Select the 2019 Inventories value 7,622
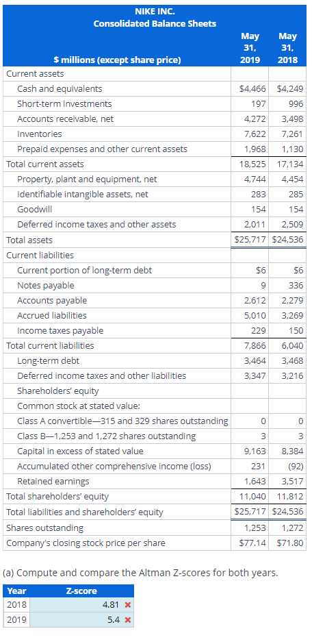312x644 pixels. pos(255,134)
